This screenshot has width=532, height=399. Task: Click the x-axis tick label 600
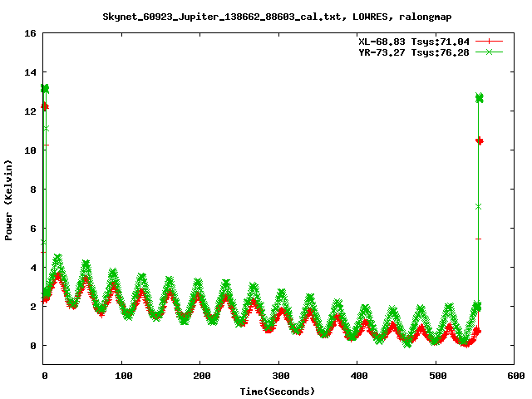[516, 376]
